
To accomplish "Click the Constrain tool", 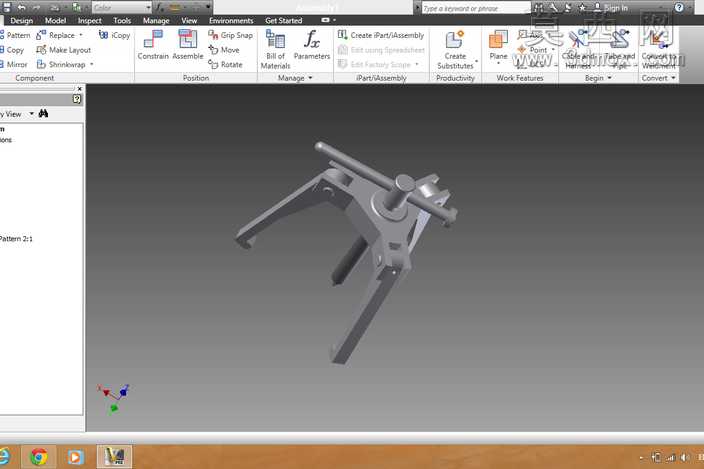I will click(x=153, y=45).
